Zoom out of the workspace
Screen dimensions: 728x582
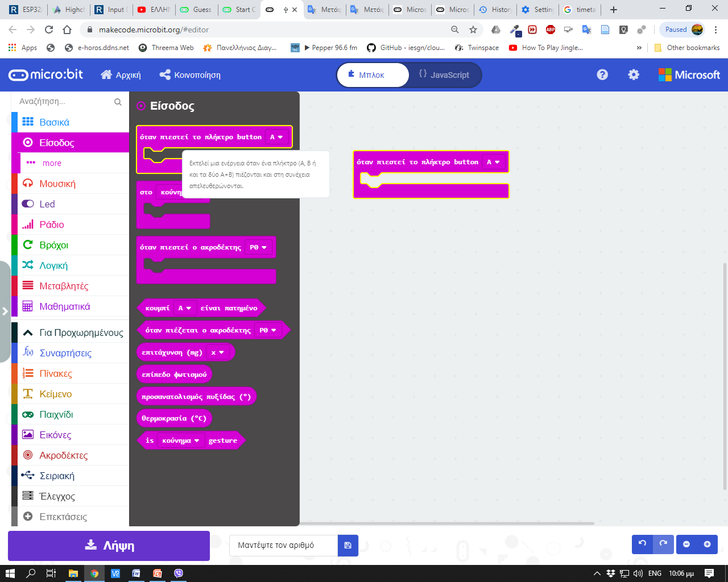[686, 544]
